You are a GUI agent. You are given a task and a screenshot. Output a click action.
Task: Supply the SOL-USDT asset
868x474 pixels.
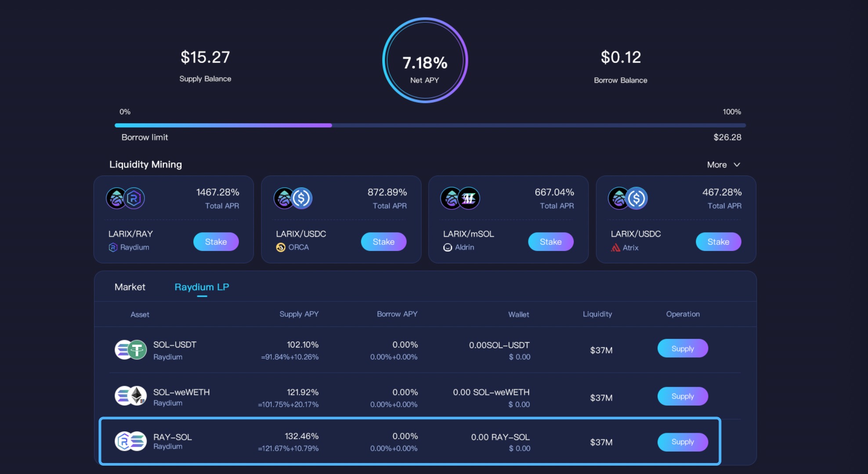[683, 348]
